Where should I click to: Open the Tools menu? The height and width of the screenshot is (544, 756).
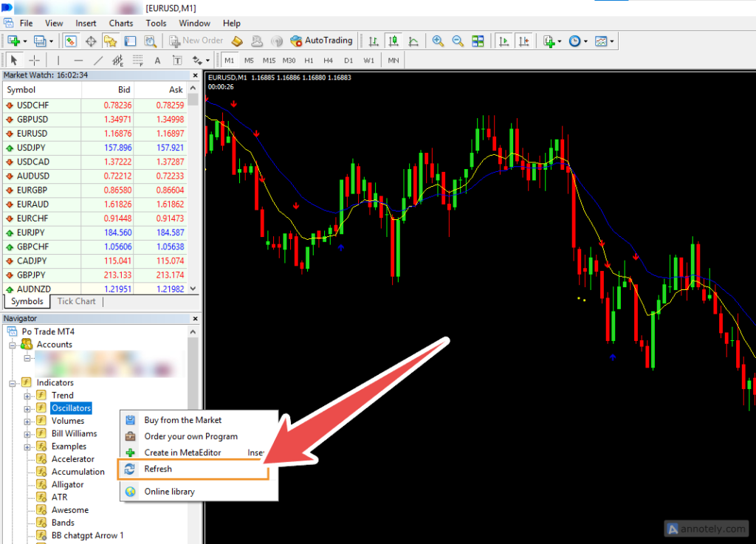pos(156,23)
